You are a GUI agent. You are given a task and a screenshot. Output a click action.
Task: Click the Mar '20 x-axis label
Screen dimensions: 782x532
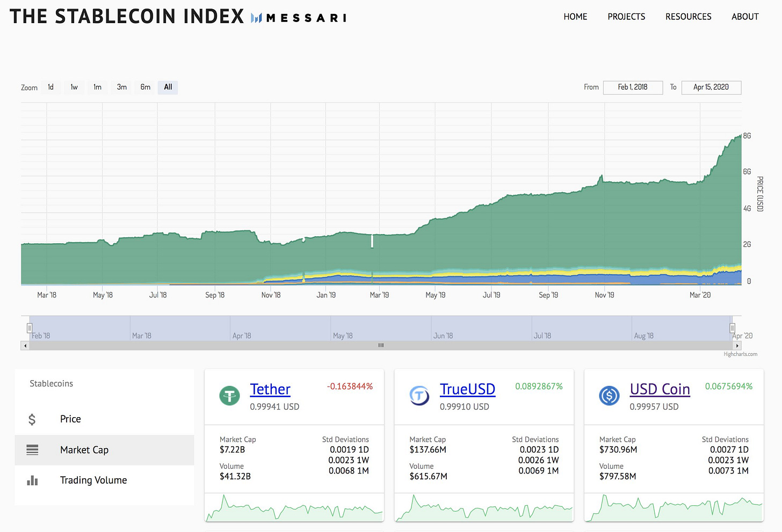tap(700, 295)
